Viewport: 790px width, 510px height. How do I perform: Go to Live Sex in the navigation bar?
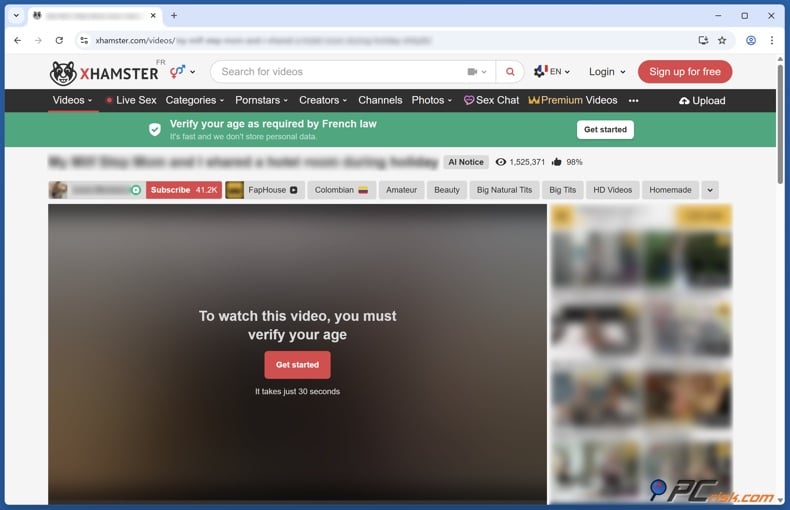[131, 100]
